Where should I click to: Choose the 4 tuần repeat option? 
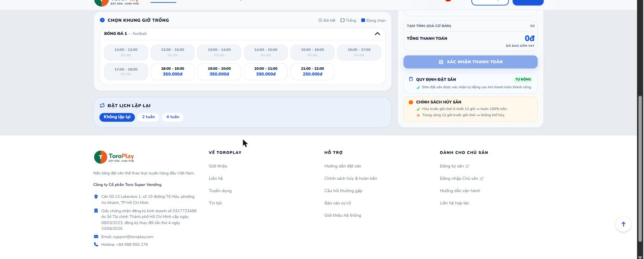point(173,117)
